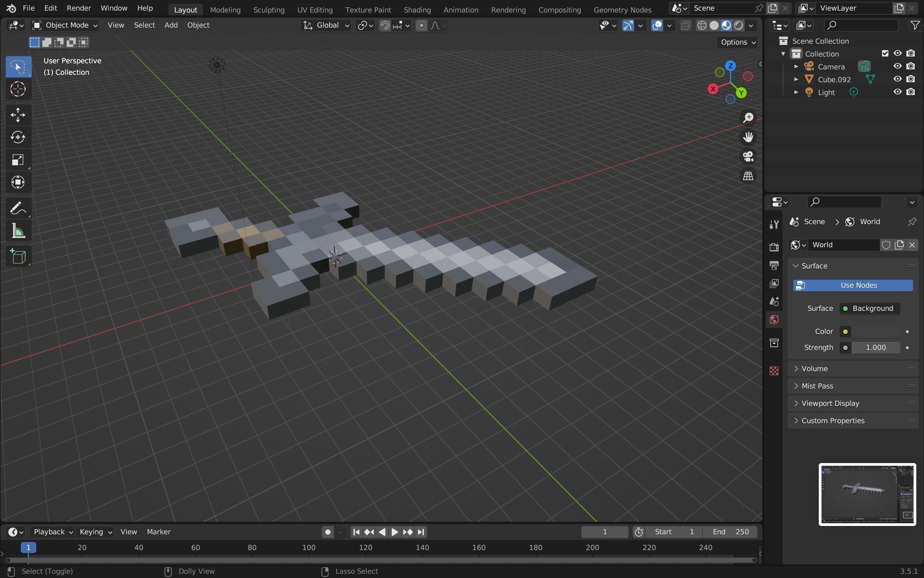Screen dimensions: 924x578
Task: Open the View Layer properties tab
Action: pyautogui.click(x=774, y=283)
